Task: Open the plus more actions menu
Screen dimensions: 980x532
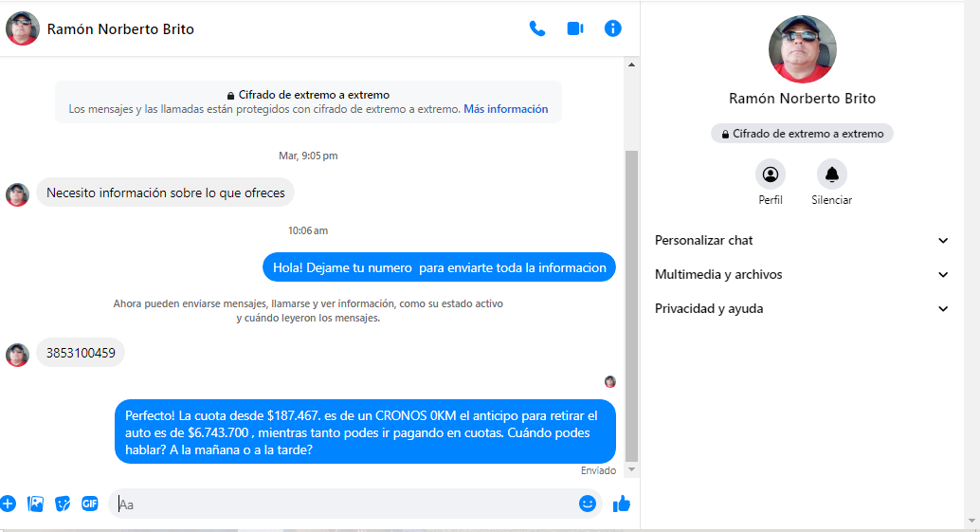Action: point(8,504)
